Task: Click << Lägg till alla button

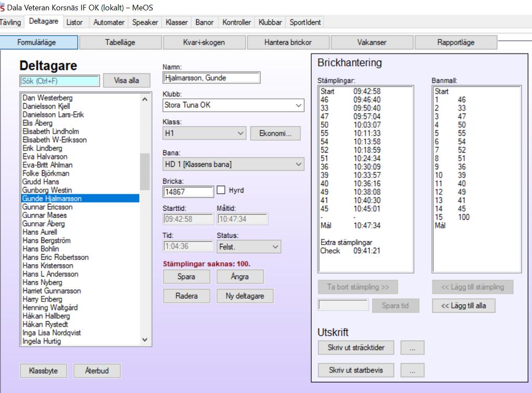Action: coord(463,305)
